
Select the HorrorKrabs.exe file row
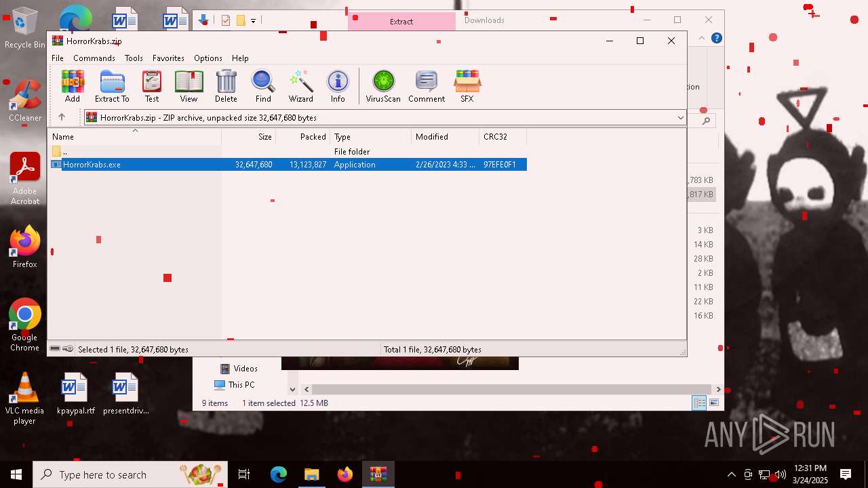click(288, 165)
